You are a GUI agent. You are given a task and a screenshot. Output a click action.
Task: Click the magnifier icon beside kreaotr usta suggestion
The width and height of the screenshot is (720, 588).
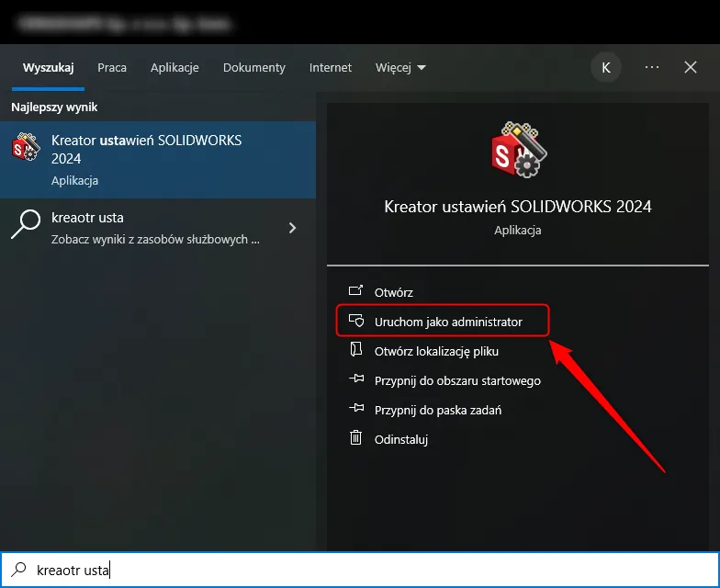(26, 224)
